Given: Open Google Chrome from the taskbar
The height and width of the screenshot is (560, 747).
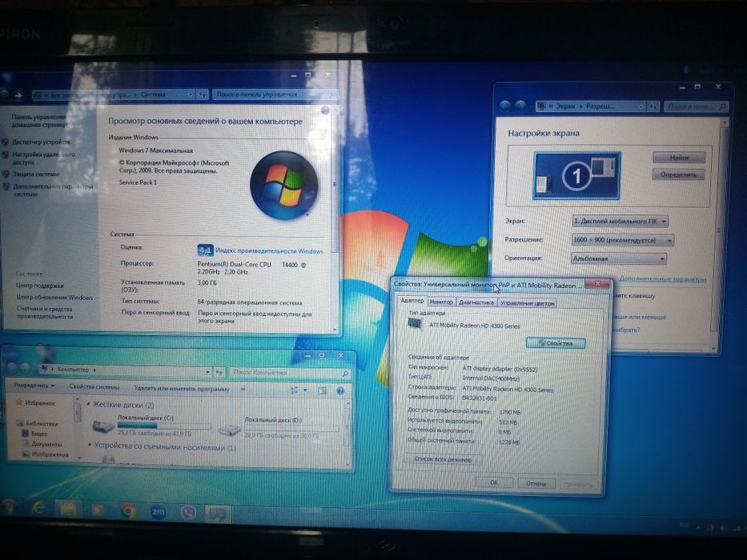Looking at the screenshot, I should point(127,511).
